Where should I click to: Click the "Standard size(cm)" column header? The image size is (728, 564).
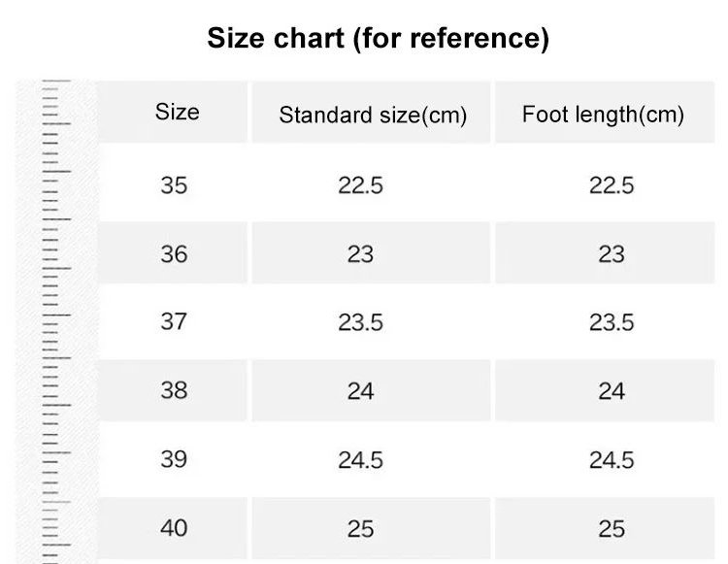(373, 116)
